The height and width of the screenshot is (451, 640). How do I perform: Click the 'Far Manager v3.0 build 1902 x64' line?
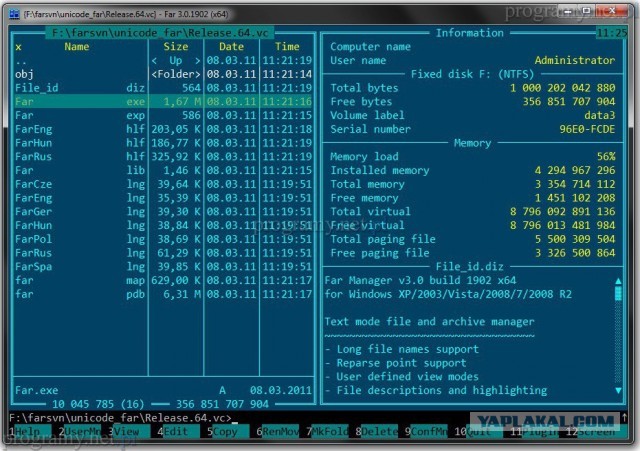tap(420, 280)
